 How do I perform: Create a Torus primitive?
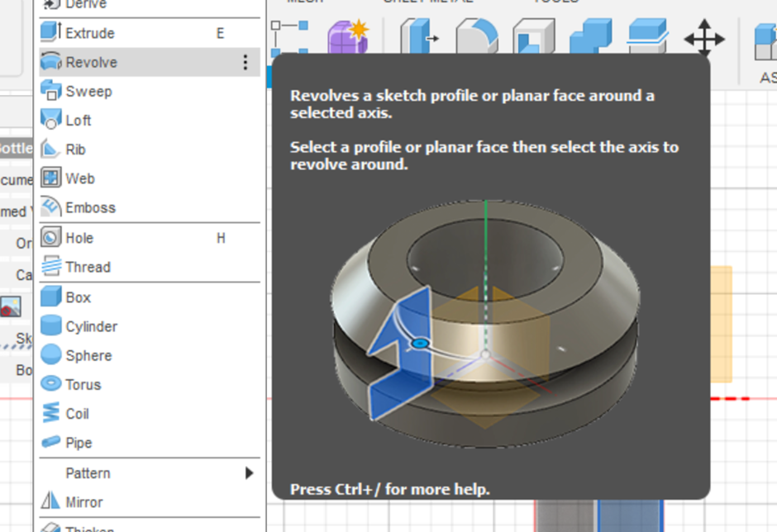coord(149,385)
